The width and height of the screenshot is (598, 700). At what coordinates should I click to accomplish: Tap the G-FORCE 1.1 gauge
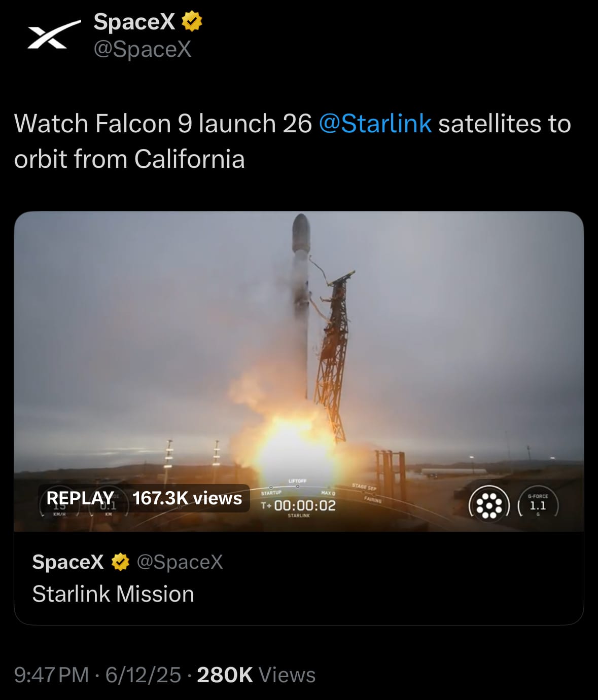[x=538, y=505]
